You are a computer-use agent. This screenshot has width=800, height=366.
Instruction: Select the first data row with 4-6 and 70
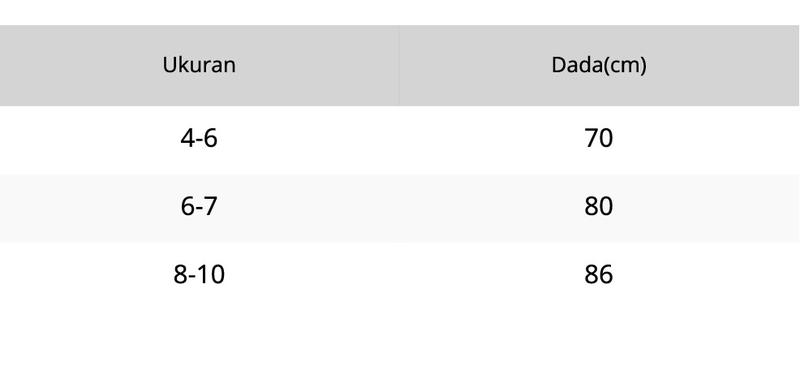point(400,140)
